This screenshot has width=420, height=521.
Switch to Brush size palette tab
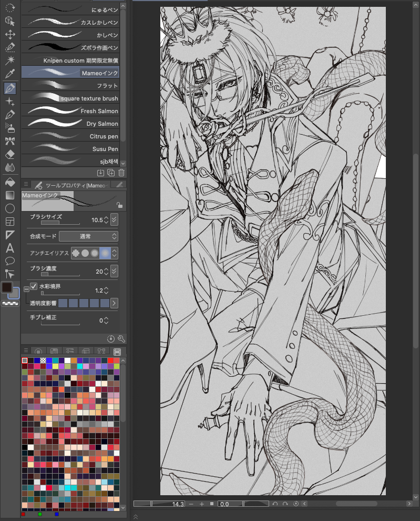[x=119, y=185]
